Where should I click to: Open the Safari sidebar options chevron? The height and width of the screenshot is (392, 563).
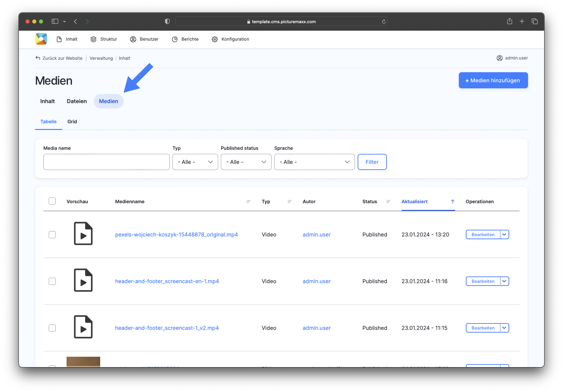[65, 21]
